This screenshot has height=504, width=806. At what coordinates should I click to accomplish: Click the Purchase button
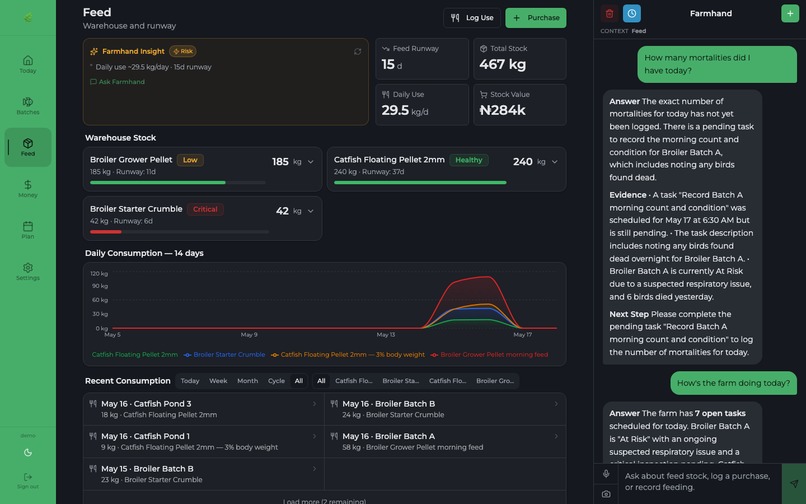[x=536, y=17]
